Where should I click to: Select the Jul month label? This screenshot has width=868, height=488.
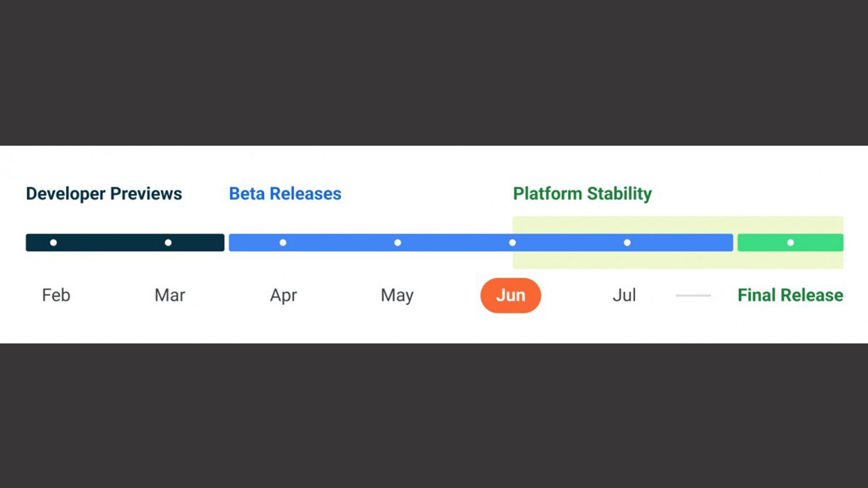pyautogui.click(x=624, y=295)
